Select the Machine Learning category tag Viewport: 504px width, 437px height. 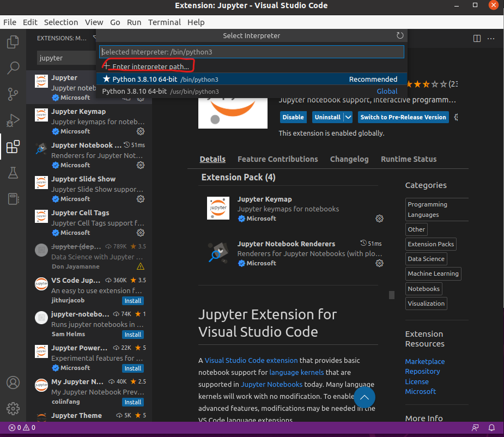click(x=433, y=274)
